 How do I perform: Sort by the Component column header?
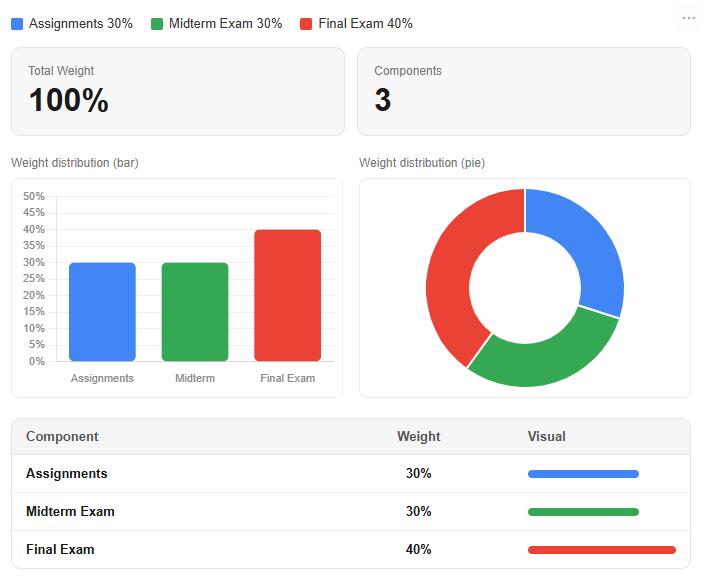(x=62, y=437)
